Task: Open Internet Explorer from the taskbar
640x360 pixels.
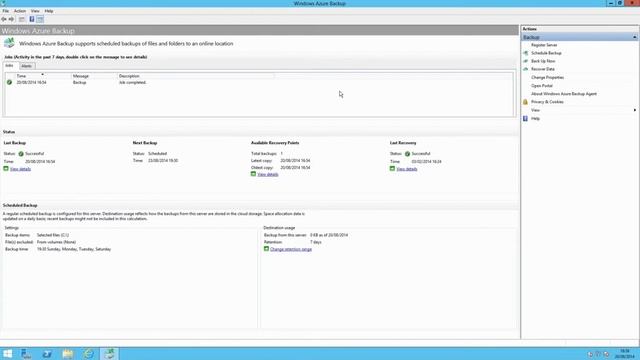Action: [x=89, y=353]
